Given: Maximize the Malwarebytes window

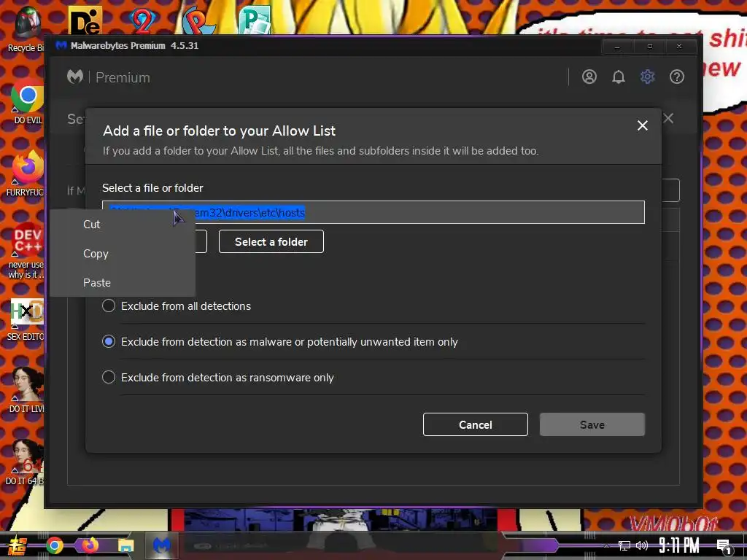Looking at the screenshot, I should [649, 47].
